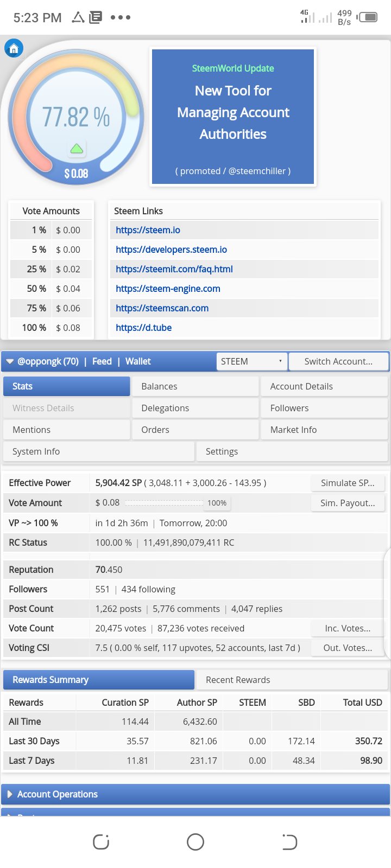Image resolution: width=391 pixels, height=868 pixels.
Task: Collapse the @oppongk account panel arrow
Action: click(x=10, y=361)
